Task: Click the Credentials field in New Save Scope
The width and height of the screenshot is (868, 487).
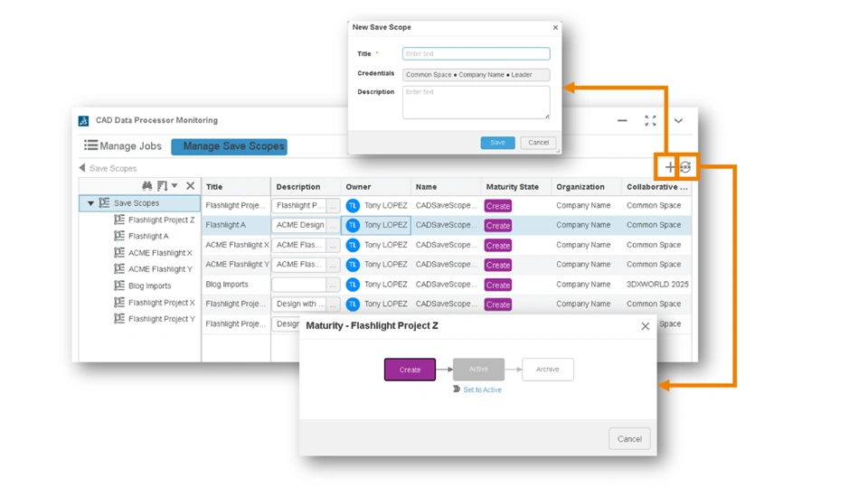Action: [x=476, y=75]
